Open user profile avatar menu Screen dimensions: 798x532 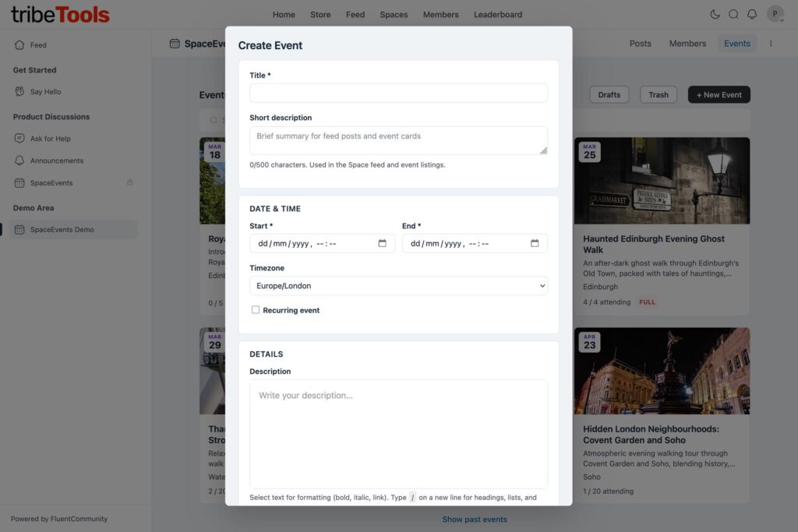[x=775, y=14]
